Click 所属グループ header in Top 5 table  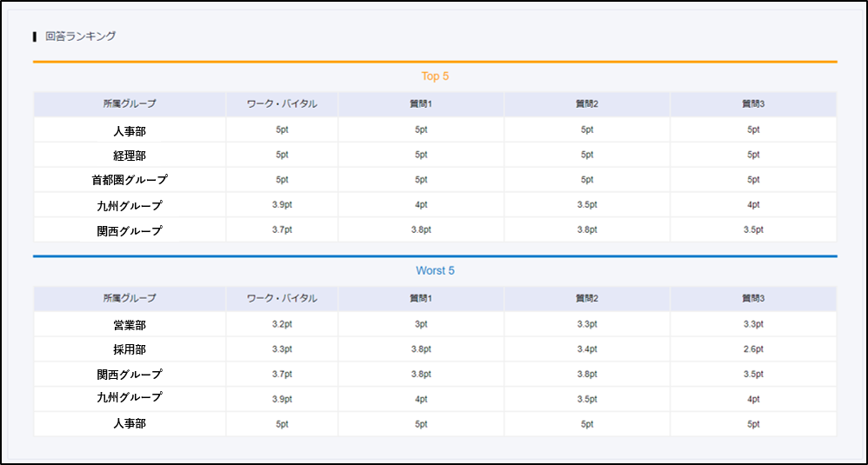[130, 104]
